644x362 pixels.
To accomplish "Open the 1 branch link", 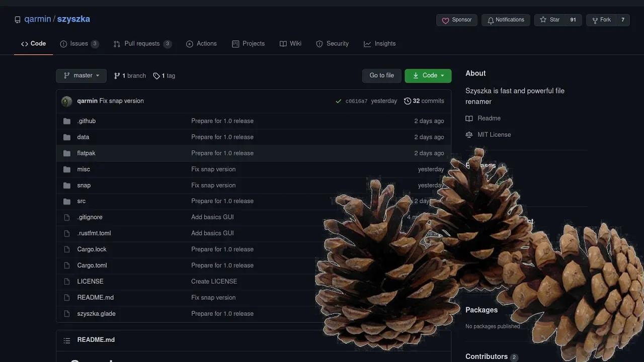I will click(x=130, y=76).
